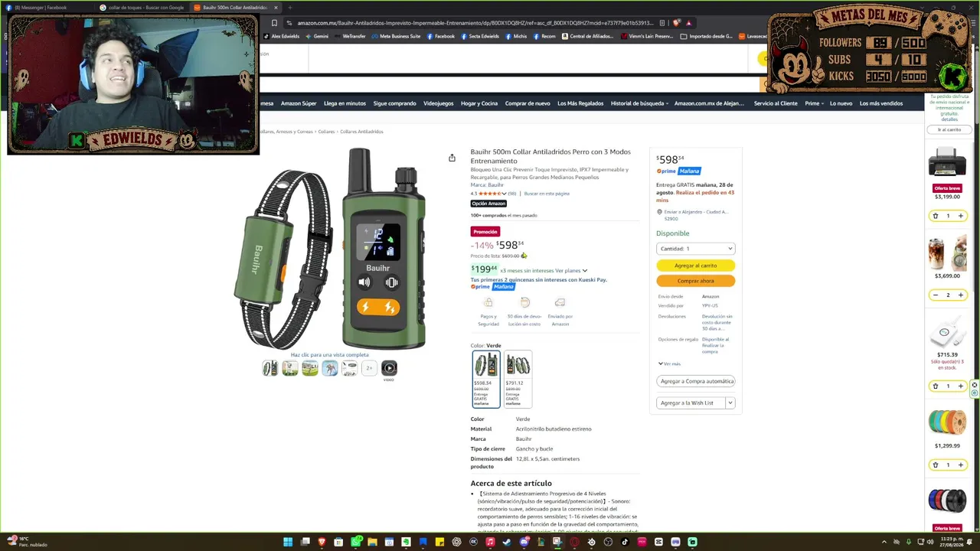Open the Importado desde G... bookmarks folder

click(707, 36)
